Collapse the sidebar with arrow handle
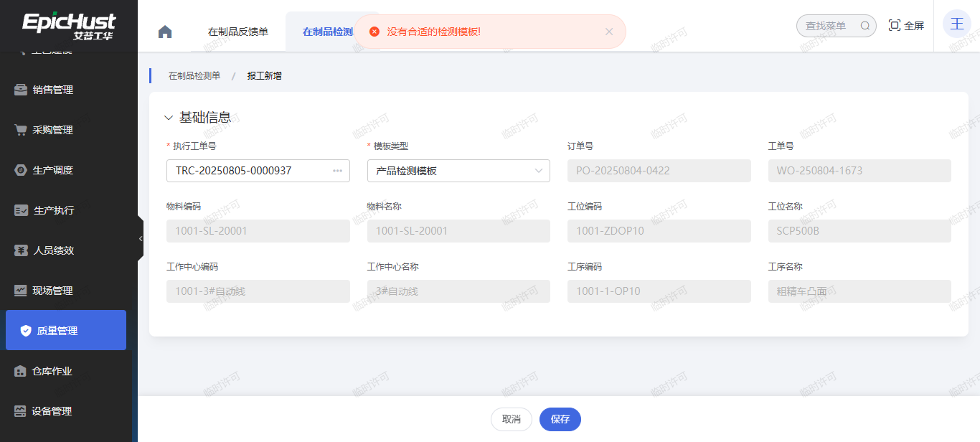The width and height of the screenshot is (980, 442). (141, 238)
